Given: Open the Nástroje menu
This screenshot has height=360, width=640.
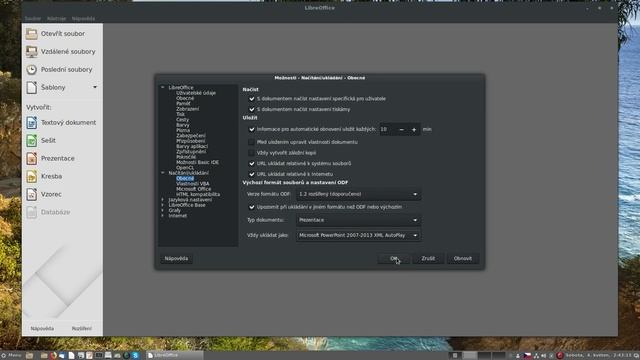Looking at the screenshot, I should pyautogui.click(x=56, y=18).
